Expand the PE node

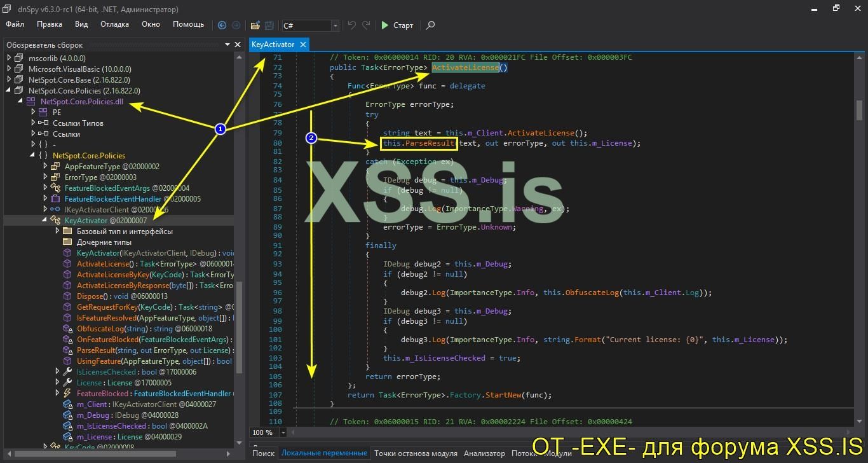[x=34, y=112]
